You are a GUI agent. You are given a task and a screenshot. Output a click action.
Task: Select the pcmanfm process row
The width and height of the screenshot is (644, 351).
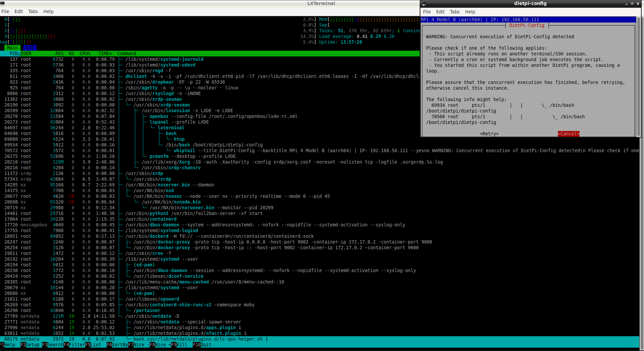[319, 156]
